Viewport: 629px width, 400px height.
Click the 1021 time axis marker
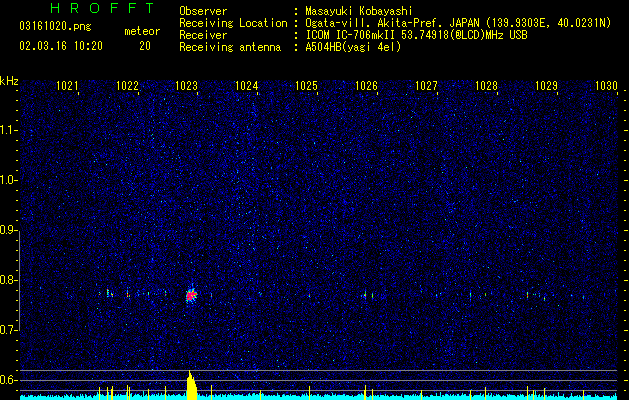point(67,86)
